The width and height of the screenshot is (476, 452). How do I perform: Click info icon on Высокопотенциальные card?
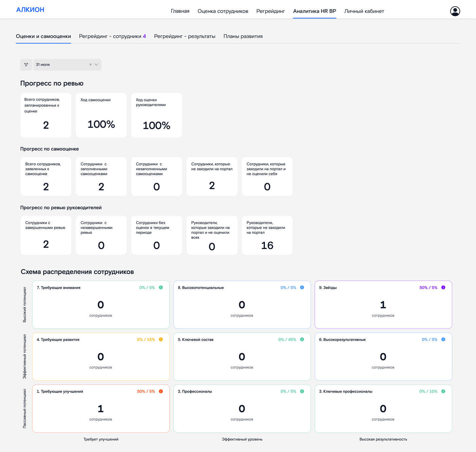tap(302, 288)
